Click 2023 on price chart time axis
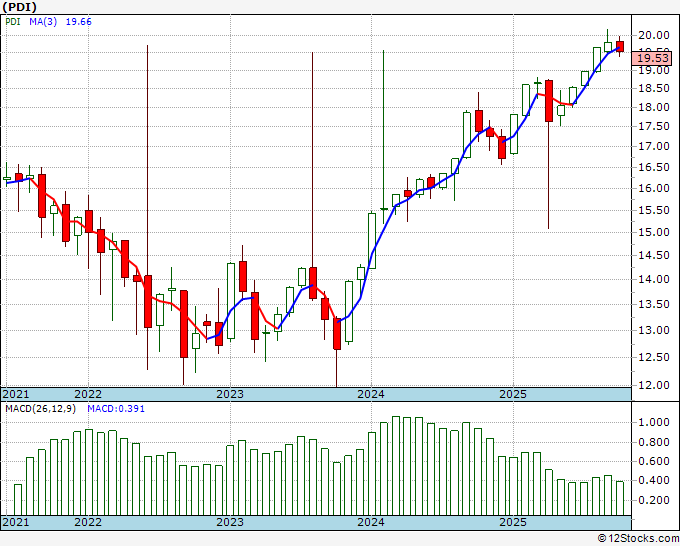 (230, 394)
